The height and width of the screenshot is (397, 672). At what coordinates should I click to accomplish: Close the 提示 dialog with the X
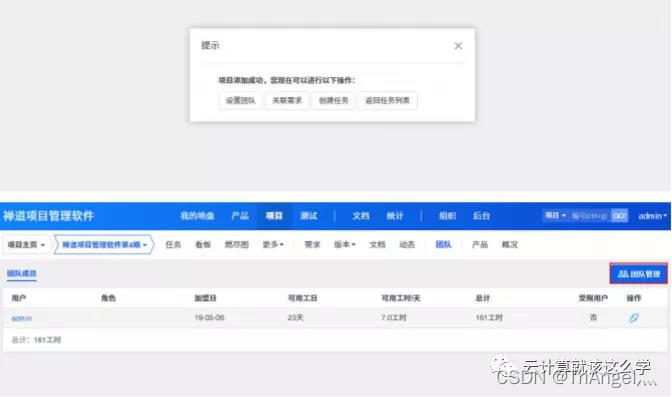[458, 45]
